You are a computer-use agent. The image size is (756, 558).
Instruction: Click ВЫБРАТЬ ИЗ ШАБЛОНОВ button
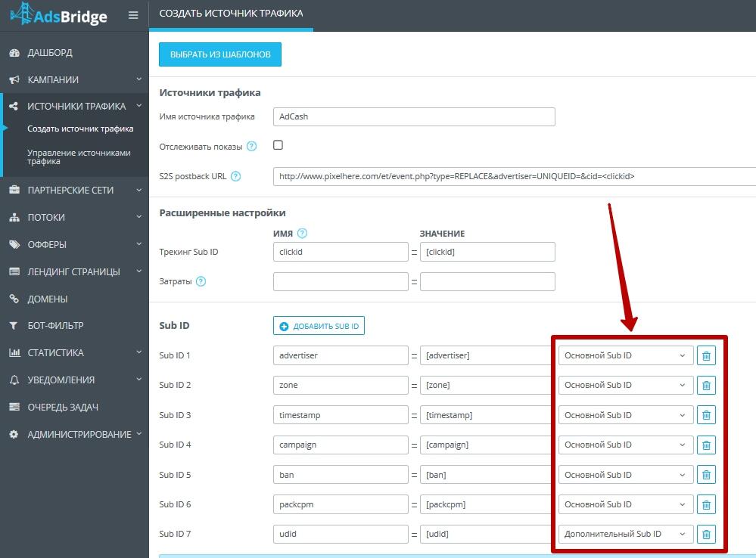(220, 54)
